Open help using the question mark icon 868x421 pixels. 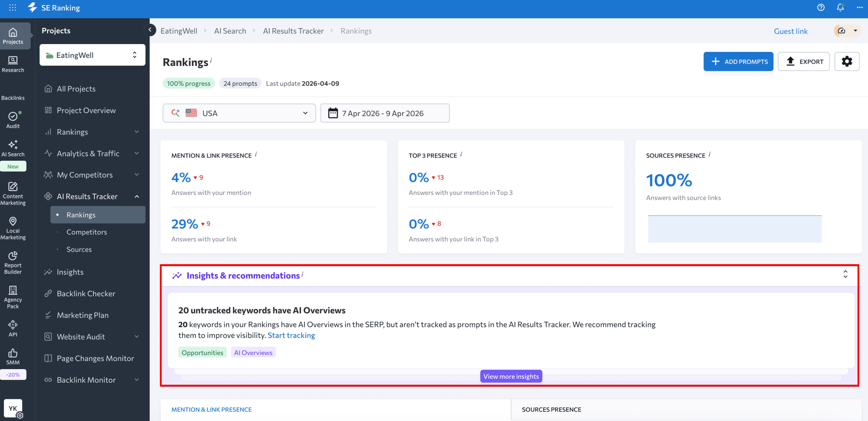pyautogui.click(x=821, y=7)
